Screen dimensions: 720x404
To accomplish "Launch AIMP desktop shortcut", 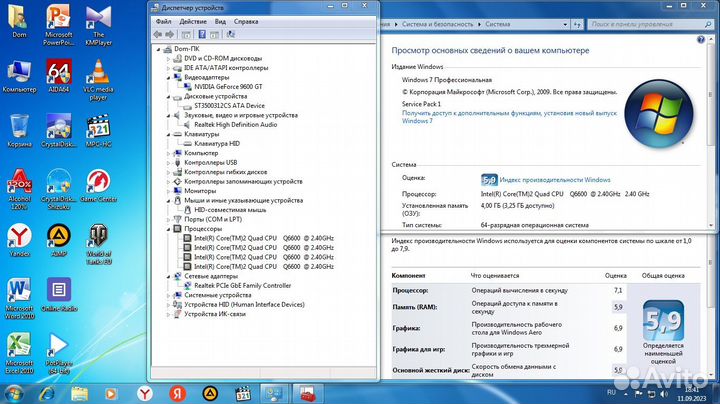I will tap(58, 240).
